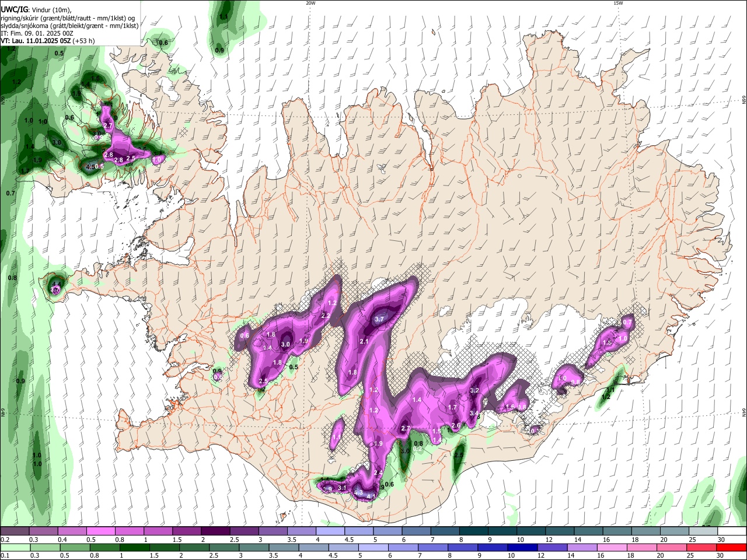The height and width of the screenshot is (560, 747).
Task: Pick the red swatch ending the lower legend
Action: (732, 547)
